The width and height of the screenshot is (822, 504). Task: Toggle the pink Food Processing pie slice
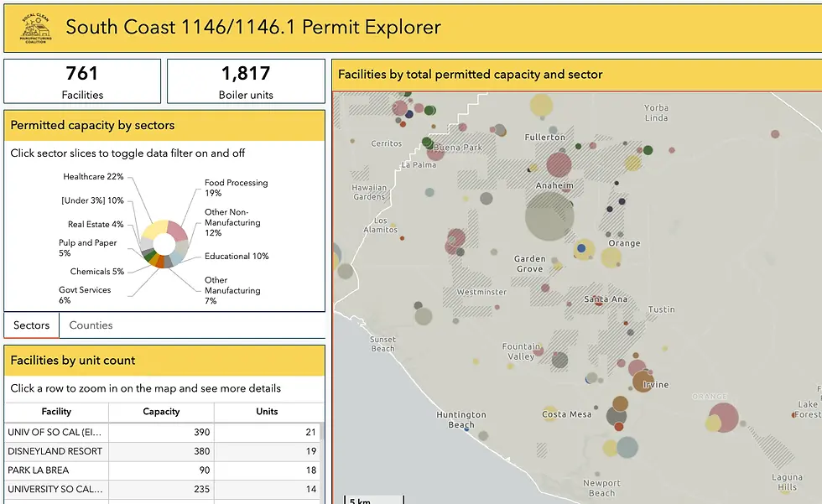(177, 231)
